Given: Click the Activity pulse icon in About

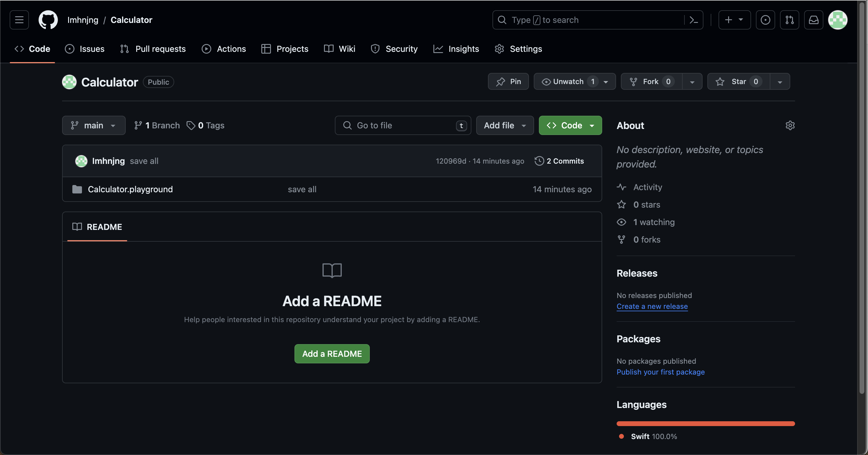Looking at the screenshot, I should (621, 187).
